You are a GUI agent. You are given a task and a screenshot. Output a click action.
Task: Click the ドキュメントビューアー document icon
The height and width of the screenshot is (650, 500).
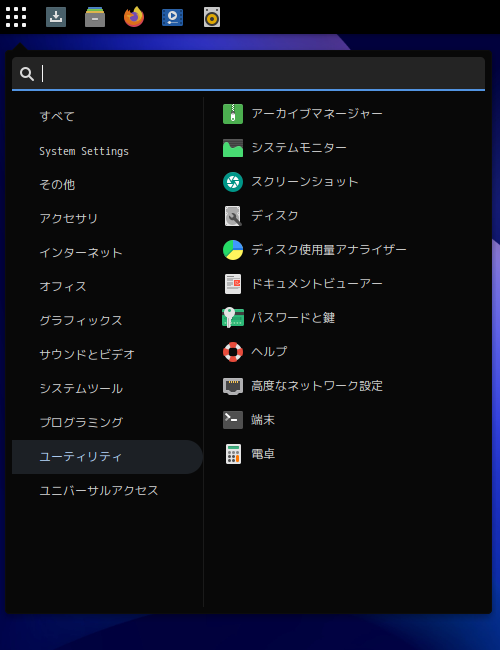point(233,284)
